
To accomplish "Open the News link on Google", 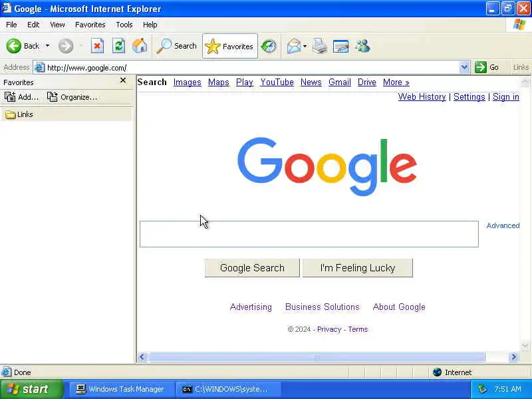I will click(x=311, y=82).
